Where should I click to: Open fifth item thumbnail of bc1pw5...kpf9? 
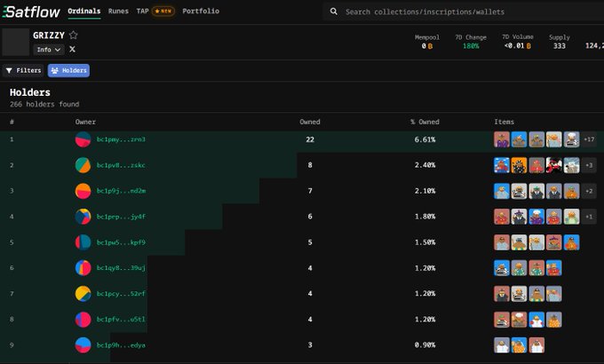(x=572, y=242)
